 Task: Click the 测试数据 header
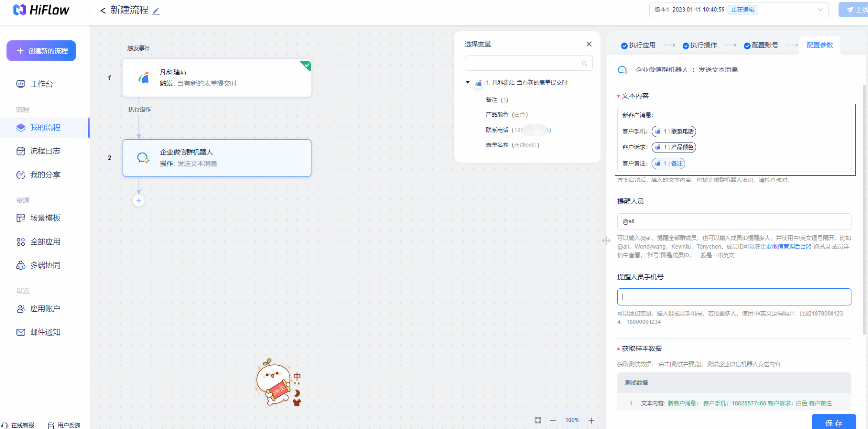tap(734, 383)
